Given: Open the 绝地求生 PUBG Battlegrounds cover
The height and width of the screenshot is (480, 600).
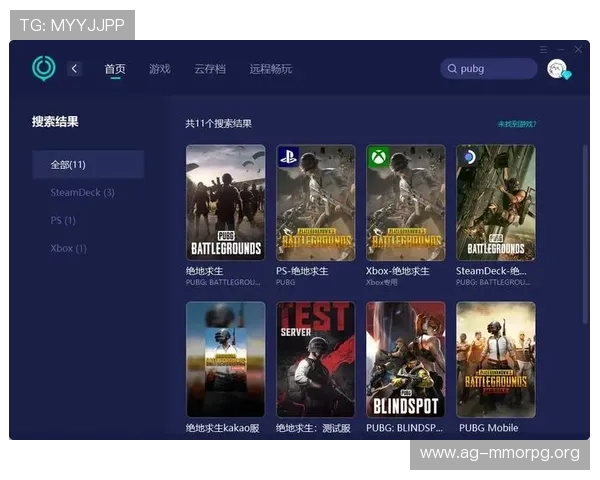Looking at the screenshot, I should 225,202.
